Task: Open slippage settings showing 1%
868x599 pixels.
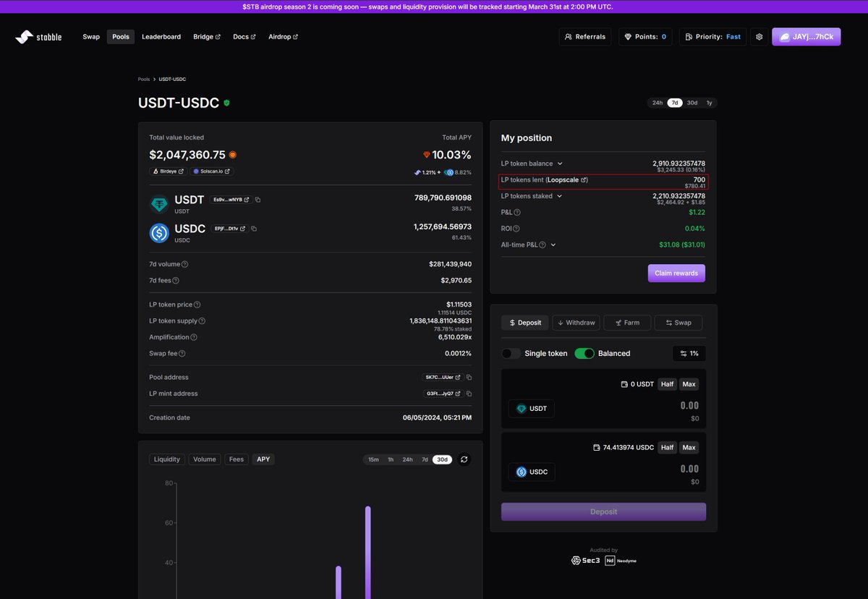Action: click(689, 353)
